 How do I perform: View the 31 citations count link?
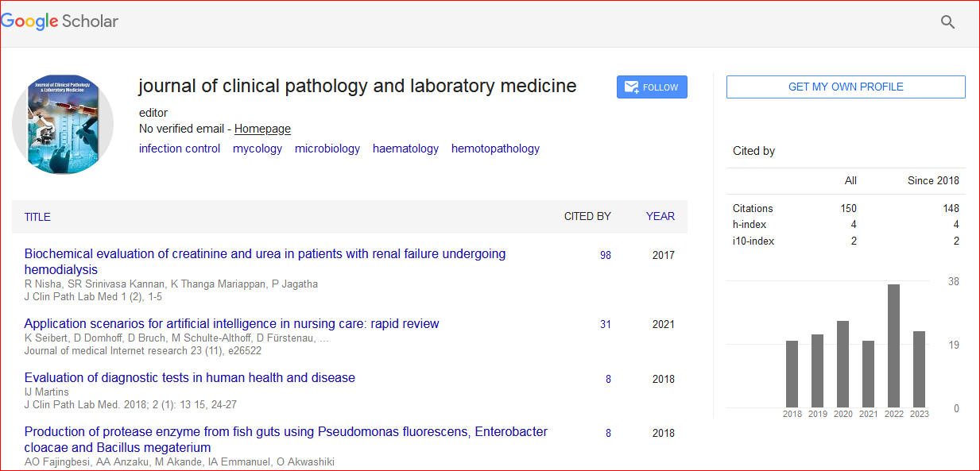(x=606, y=325)
